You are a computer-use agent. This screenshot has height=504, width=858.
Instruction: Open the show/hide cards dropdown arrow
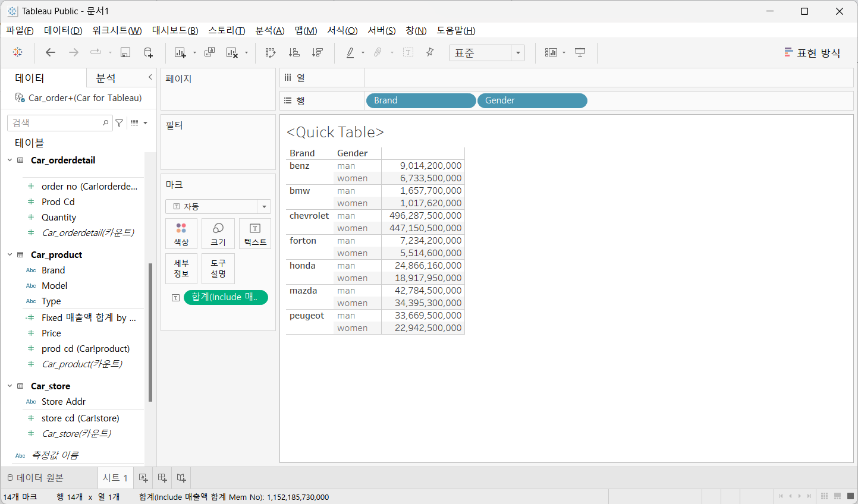point(564,53)
